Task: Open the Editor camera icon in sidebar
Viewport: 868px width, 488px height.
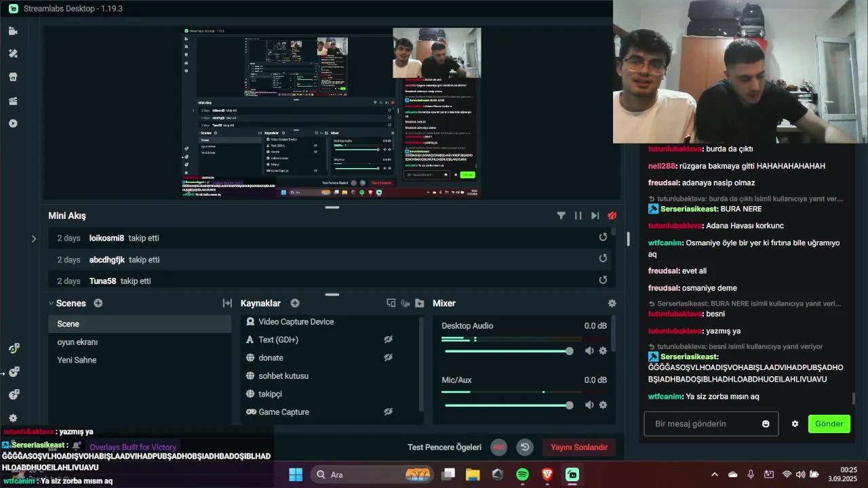Action: click(13, 30)
